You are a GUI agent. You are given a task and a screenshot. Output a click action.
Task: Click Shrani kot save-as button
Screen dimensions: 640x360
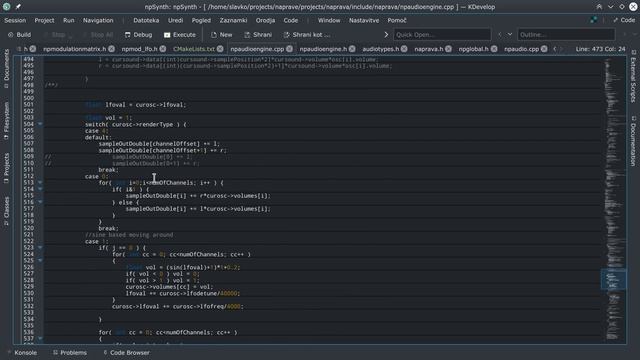(x=307, y=35)
